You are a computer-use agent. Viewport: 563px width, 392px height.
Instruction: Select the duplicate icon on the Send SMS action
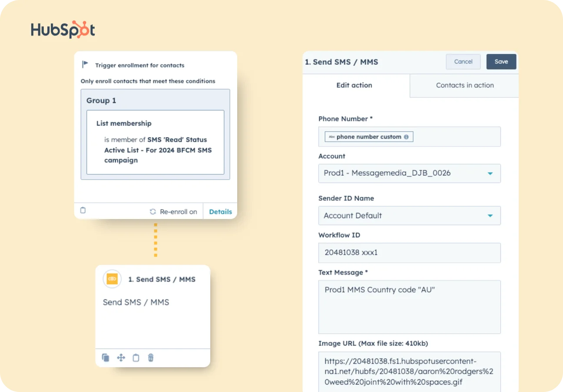106,357
